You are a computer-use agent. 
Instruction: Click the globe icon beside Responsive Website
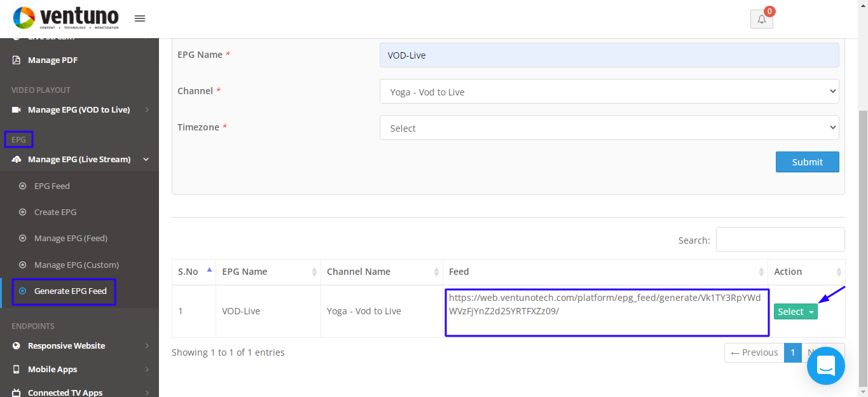click(x=17, y=346)
